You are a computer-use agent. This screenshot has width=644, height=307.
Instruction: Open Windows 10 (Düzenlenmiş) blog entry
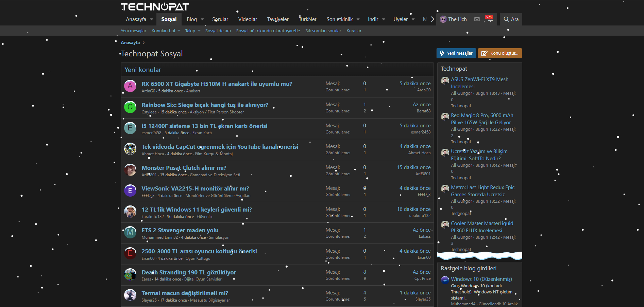(x=481, y=279)
